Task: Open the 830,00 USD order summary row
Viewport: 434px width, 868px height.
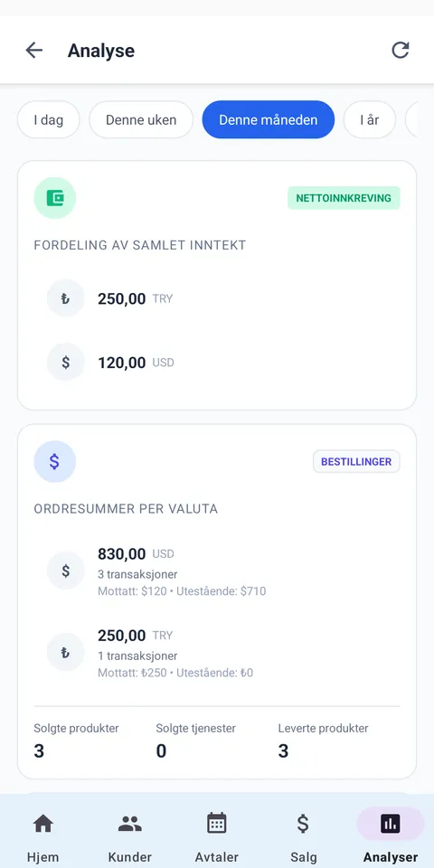Action: click(x=217, y=571)
